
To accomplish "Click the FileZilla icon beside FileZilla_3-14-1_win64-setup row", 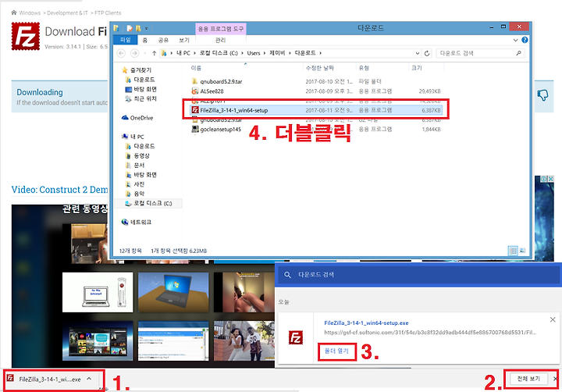I will click(195, 110).
